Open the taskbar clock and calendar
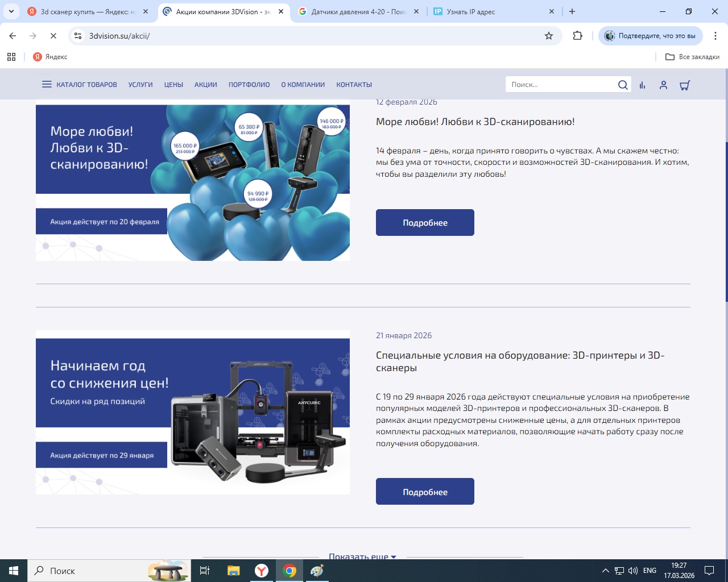 click(x=679, y=571)
